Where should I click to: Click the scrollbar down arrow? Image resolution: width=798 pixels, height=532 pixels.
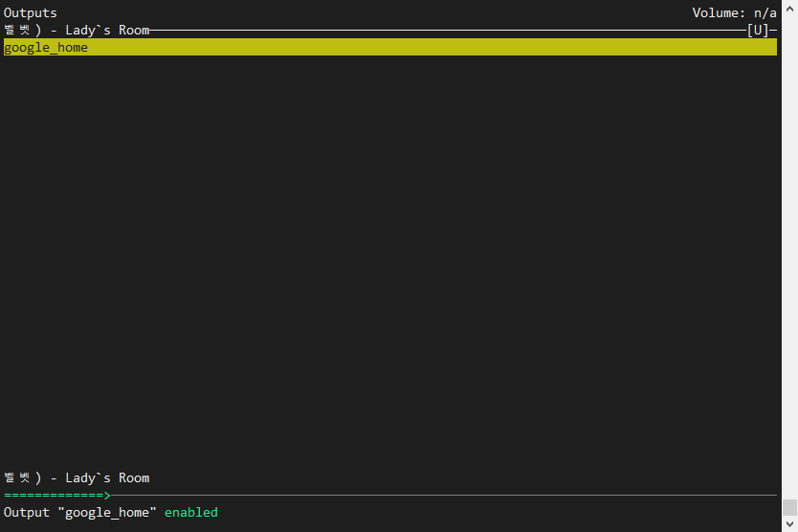coord(789,523)
